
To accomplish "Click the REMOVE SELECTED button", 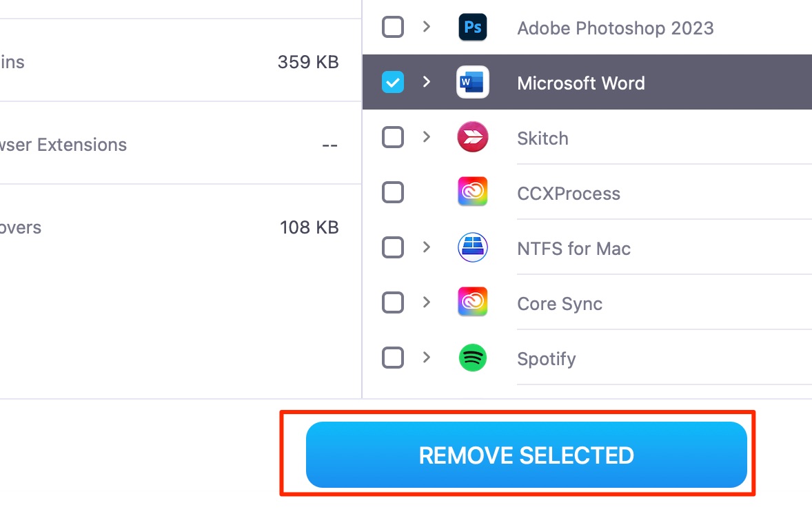I will tap(526, 455).
